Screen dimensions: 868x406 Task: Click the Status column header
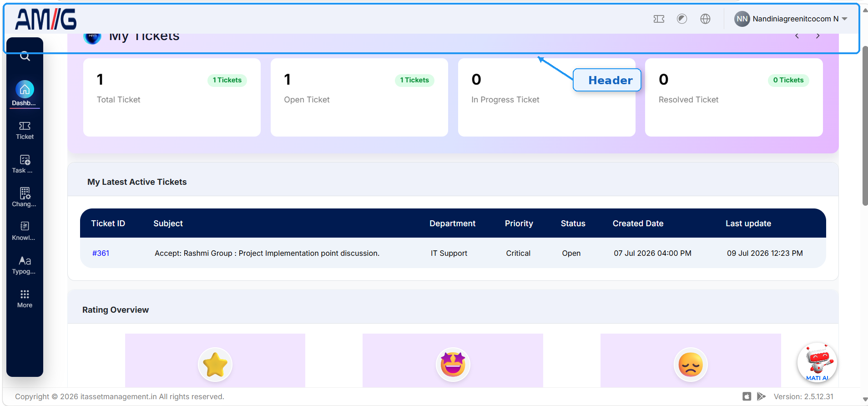coord(573,223)
